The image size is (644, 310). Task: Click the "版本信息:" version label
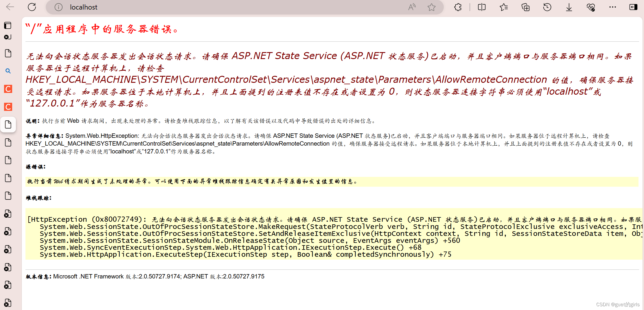click(38, 276)
